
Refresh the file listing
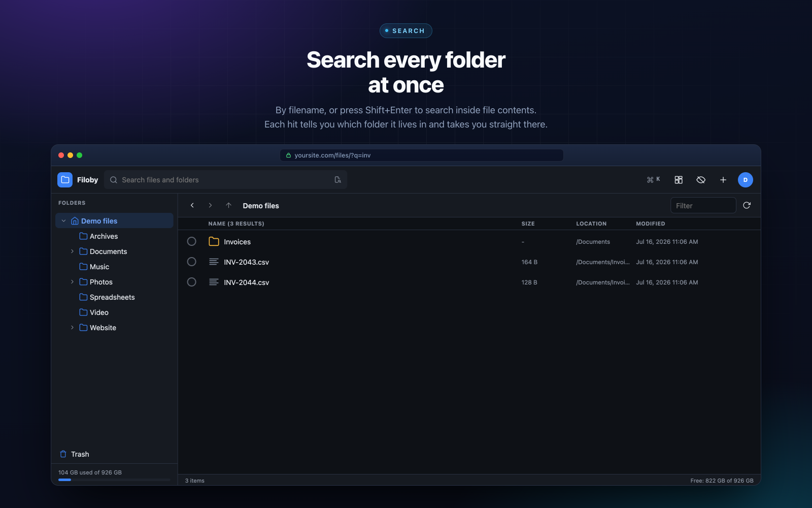click(x=747, y=205)
